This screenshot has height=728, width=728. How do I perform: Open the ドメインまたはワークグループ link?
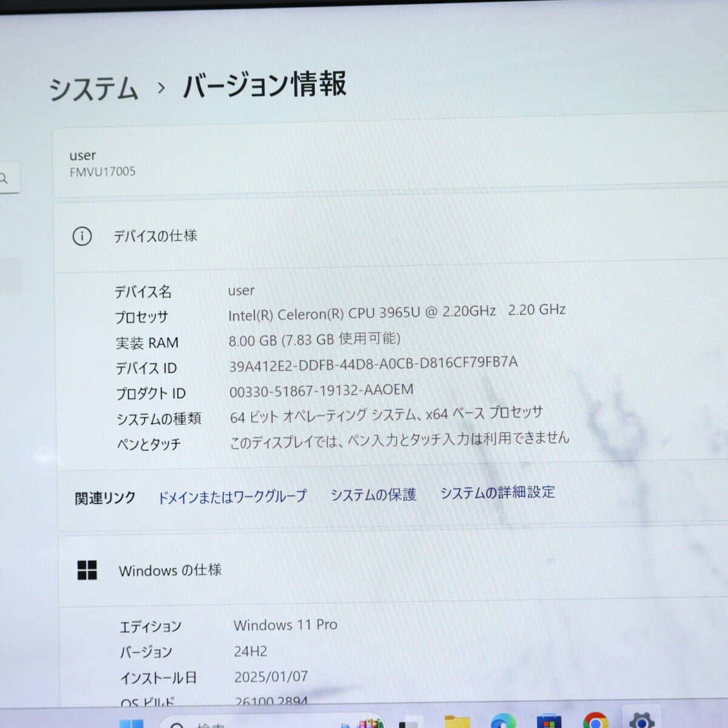[232, 497]
